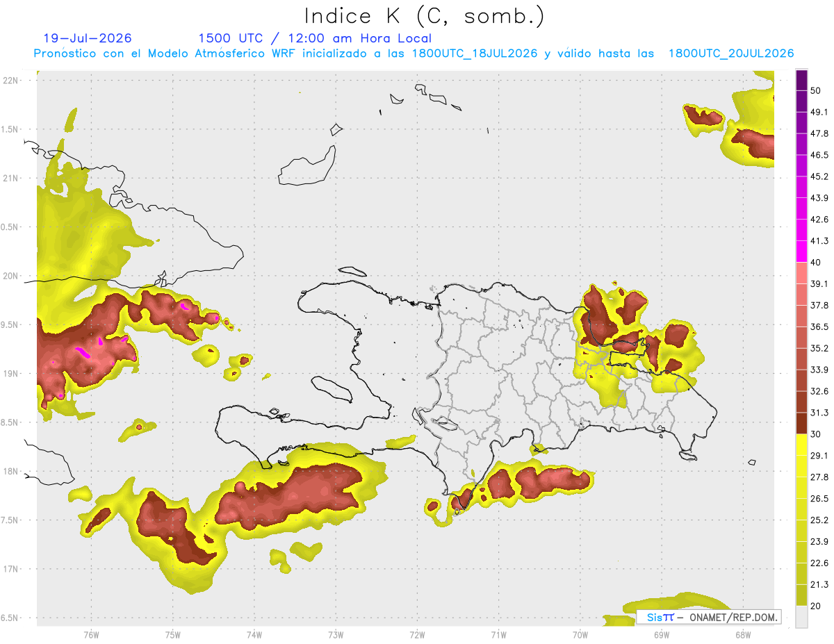This screenshot has height=644, width=834.
Task: Click the '17N' latitude axis label
Action: pos(11,570)
